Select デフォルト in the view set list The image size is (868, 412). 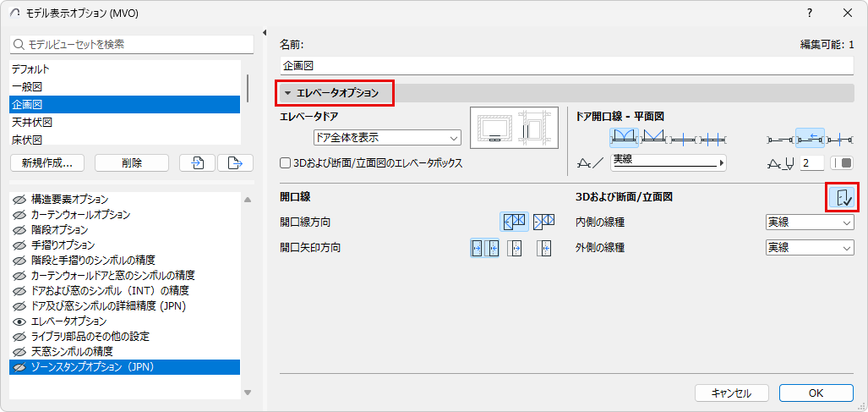tap(124, 69)
